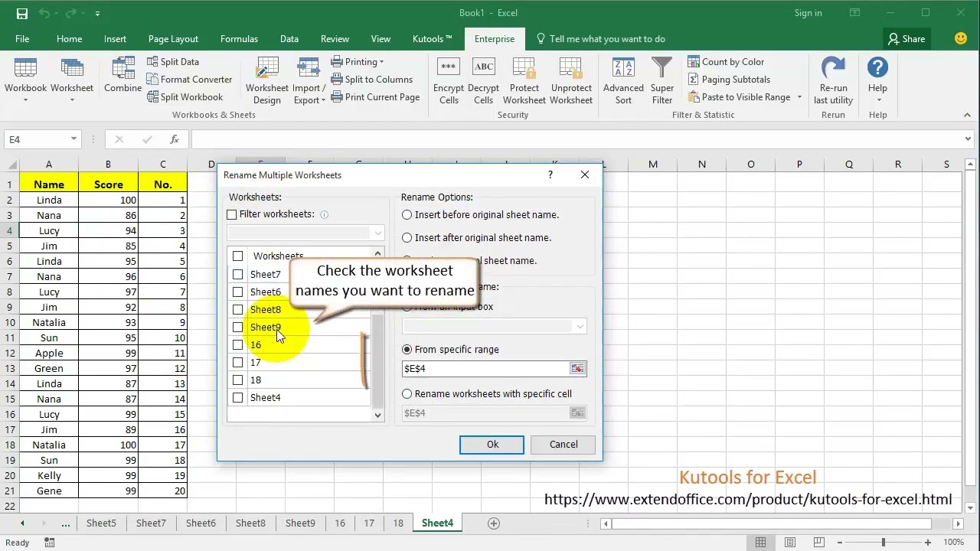This screenshot has width=980, height=551.
Task: Click Paging Subtotals tool
Action: [729, 80]
